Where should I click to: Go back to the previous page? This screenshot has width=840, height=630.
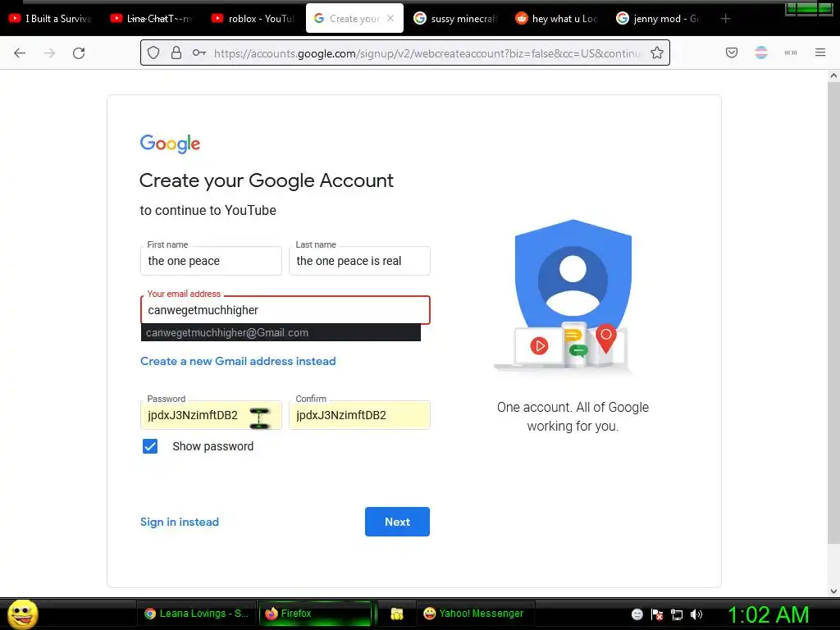[x=20, y=53]
